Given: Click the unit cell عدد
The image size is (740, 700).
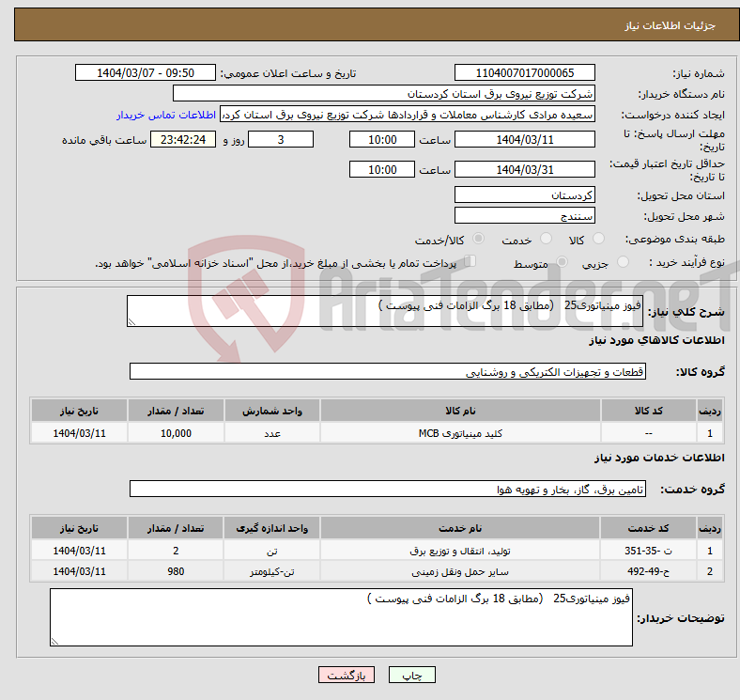Looking at the screenshot, I should [x=272, y=433].
